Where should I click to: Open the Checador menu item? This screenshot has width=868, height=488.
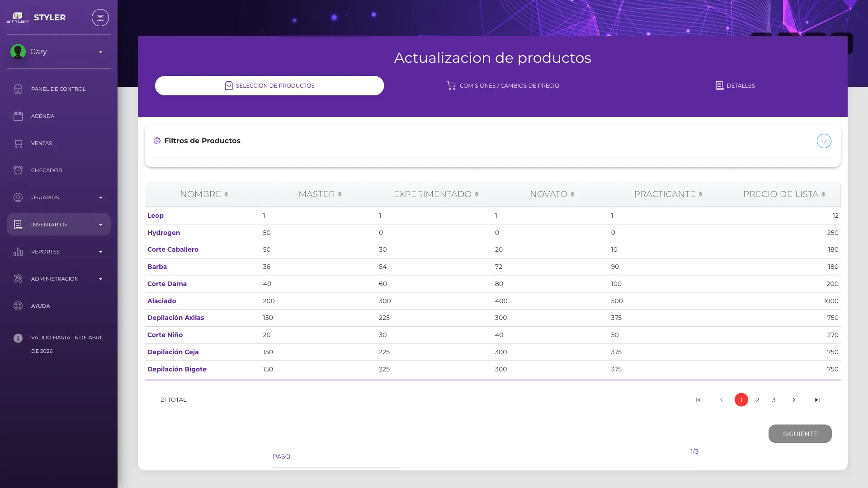[58, 170]
